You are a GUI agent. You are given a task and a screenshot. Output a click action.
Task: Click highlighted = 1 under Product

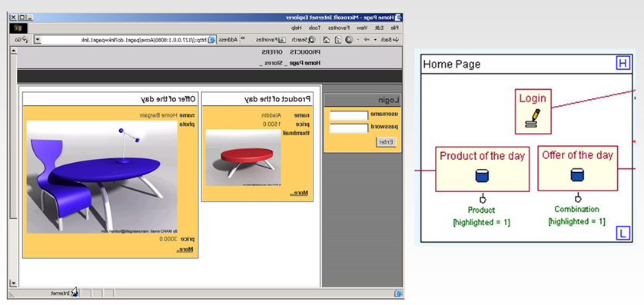(481, 223)
